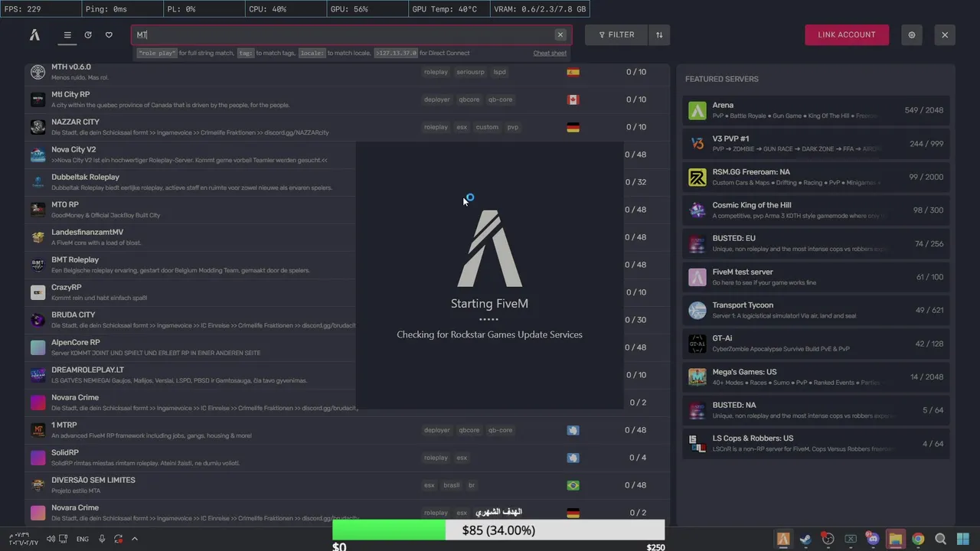Image resolution: width=980 pixels, height=551 pixels.
Task: Select the DREAMROLEPLAY.LT server icon
Action: (x=38, y=375)
